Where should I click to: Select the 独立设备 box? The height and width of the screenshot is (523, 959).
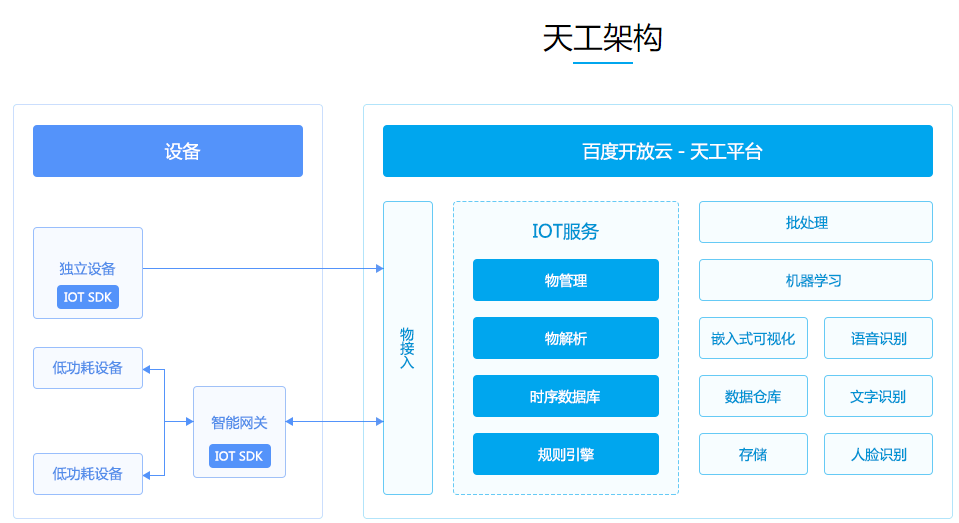click(88, 273)
